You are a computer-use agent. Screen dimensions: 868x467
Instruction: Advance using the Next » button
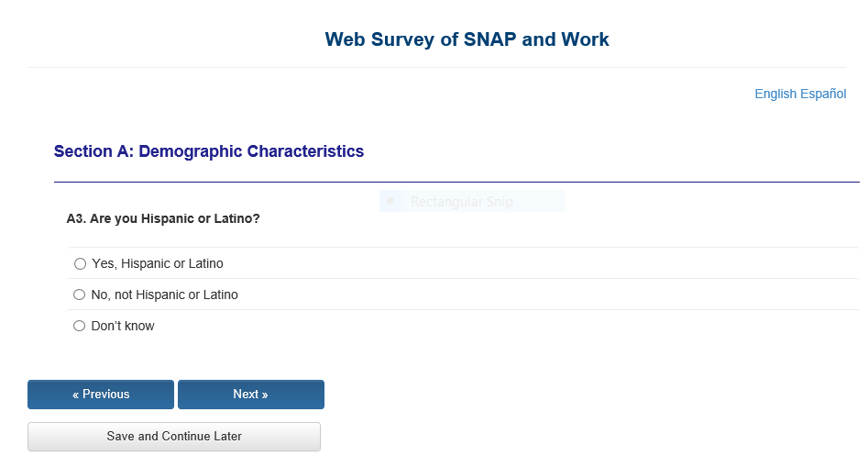click(250, 395)
